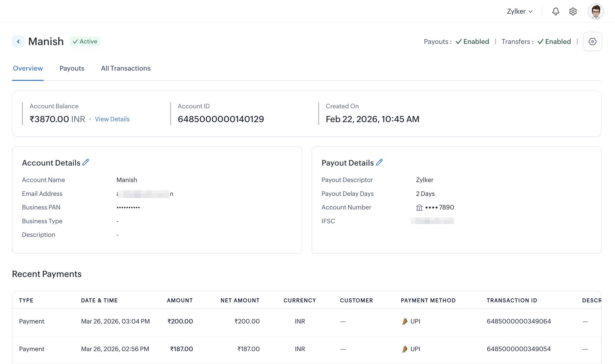The image size is (615, 364).
Task: Open the notifications bell
Action: tap(556, 11)
